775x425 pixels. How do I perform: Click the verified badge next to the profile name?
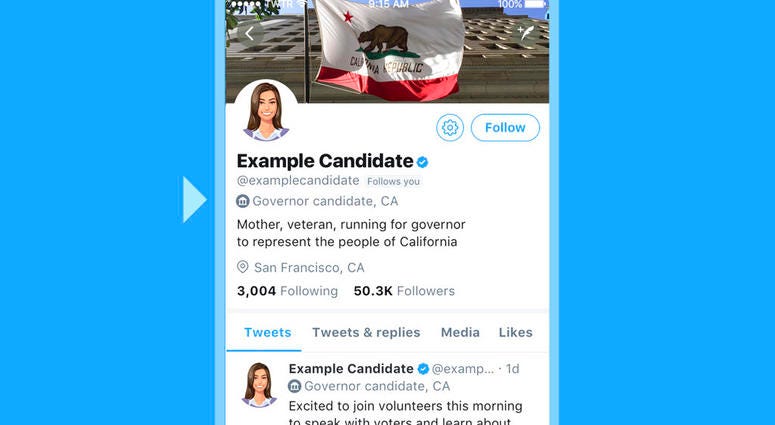tap(423, 162)
